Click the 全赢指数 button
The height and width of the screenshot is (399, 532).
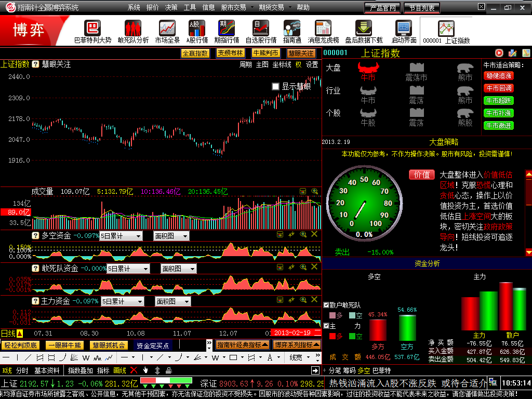195,54
